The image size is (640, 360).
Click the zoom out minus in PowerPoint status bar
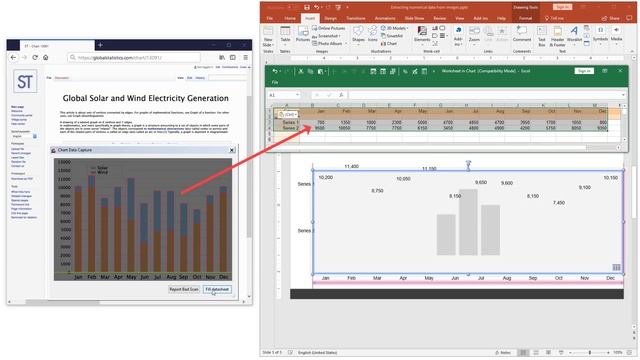(x=570, y=352)
